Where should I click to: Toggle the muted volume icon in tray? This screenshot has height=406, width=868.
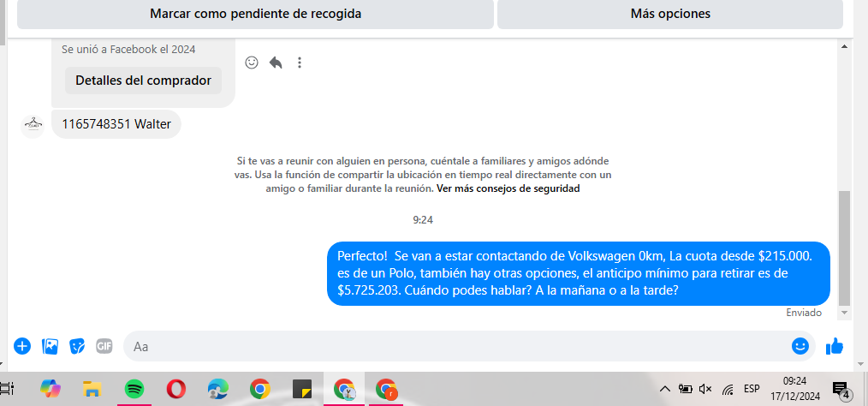705,389
